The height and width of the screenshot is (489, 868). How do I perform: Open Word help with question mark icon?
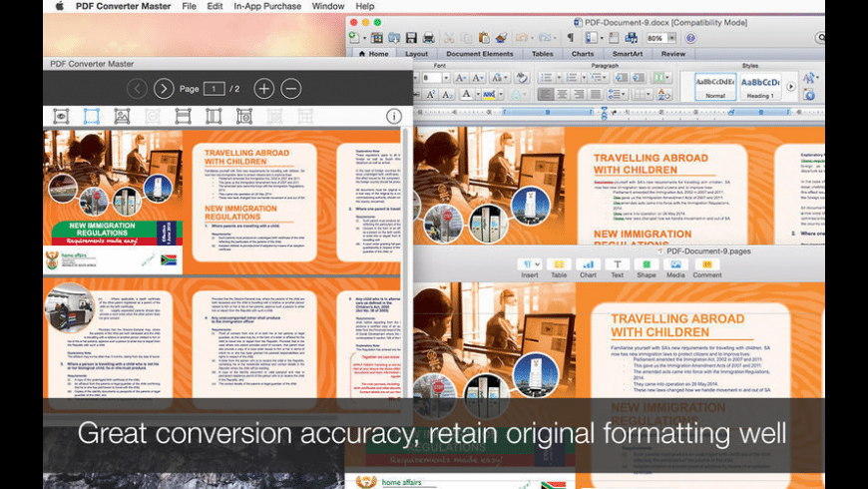coord(690,38)
